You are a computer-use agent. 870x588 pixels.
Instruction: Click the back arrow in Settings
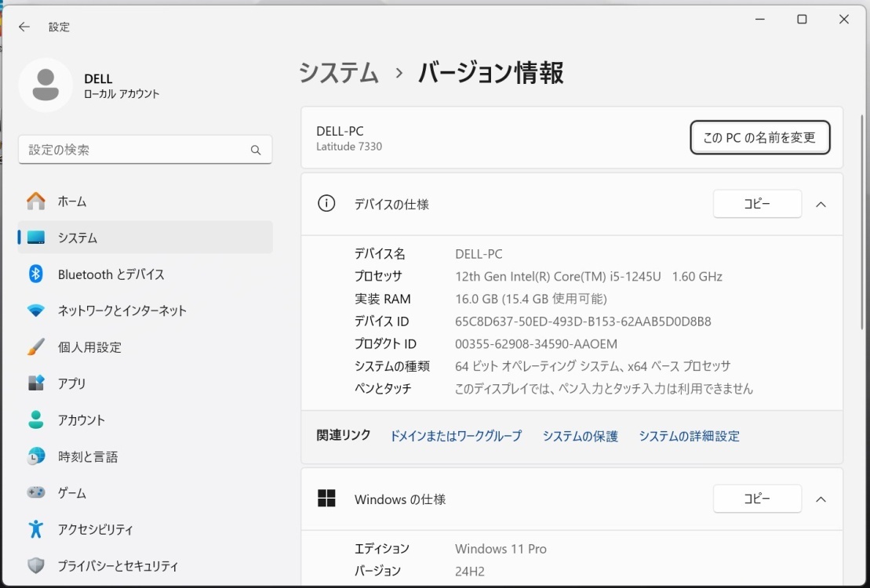[x=24, y=27]
